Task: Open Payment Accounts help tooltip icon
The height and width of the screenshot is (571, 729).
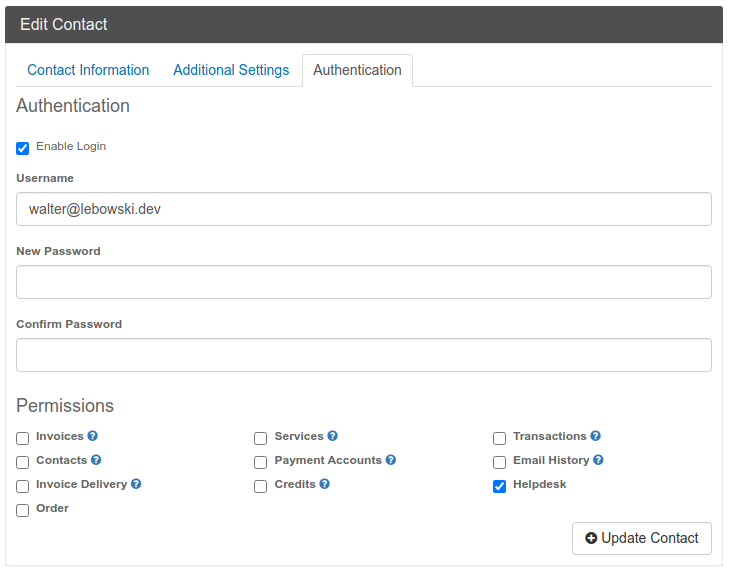Action: (391, 460)
